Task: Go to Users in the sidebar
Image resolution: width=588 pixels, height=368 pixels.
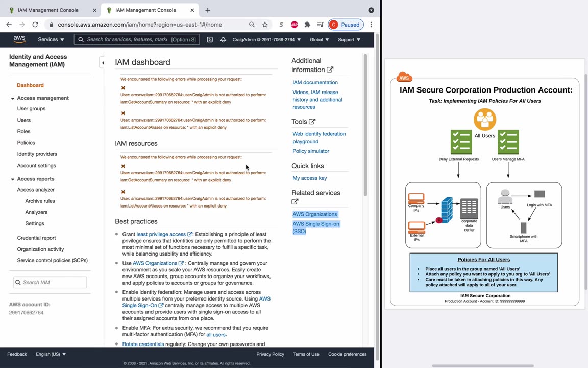Action: (23, 120)
